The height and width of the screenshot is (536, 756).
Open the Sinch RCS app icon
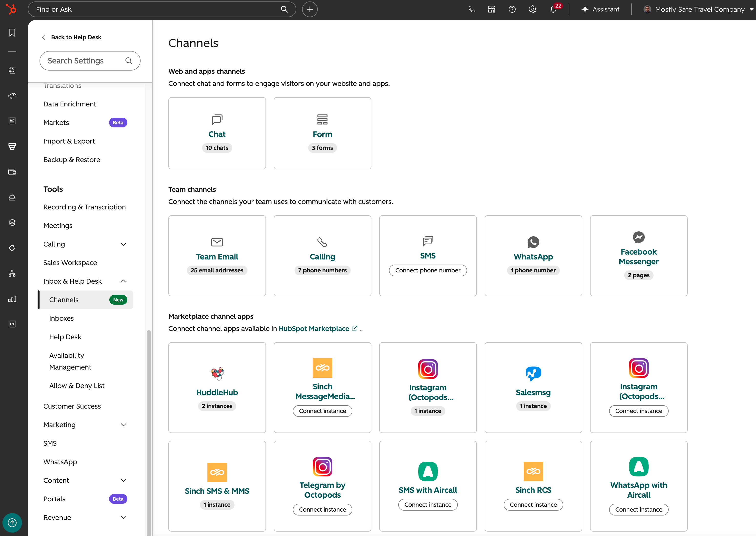coord(533,471)
